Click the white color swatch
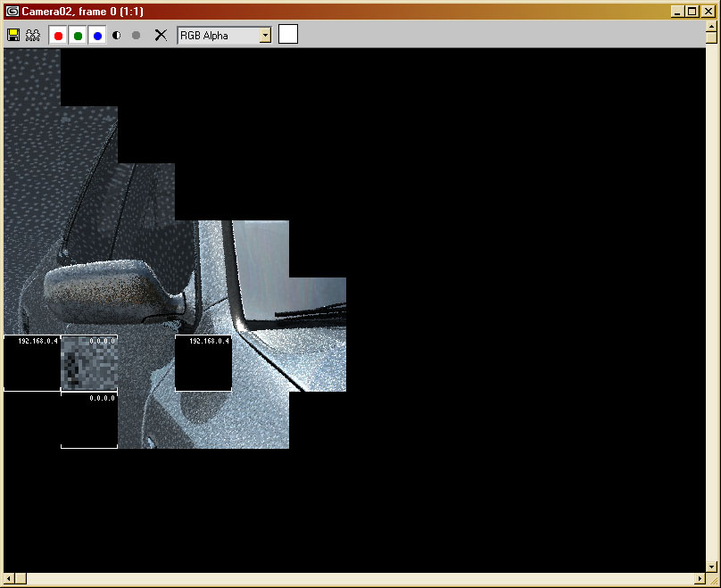Screen dimensions: 721x588 pyautogui.click(x=288, y=35)
